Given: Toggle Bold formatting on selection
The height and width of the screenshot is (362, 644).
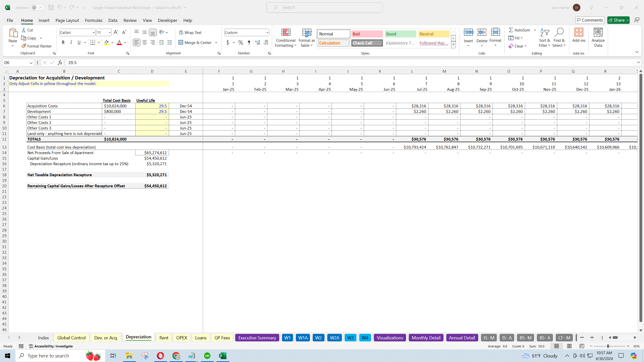Looking at the screenshot, I should [63, 42].
